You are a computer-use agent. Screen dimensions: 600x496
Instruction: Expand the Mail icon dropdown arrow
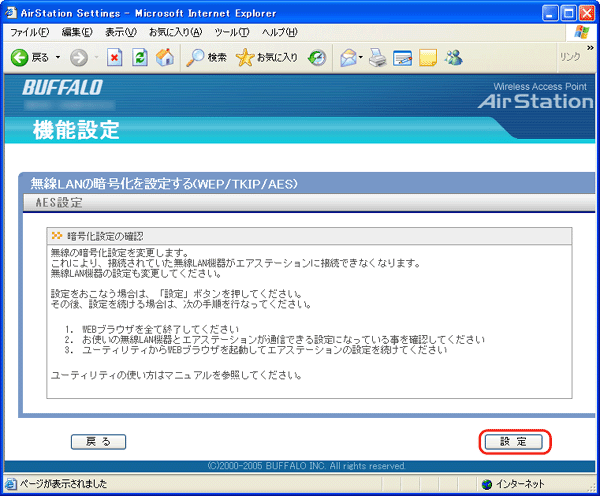(360, 58)
